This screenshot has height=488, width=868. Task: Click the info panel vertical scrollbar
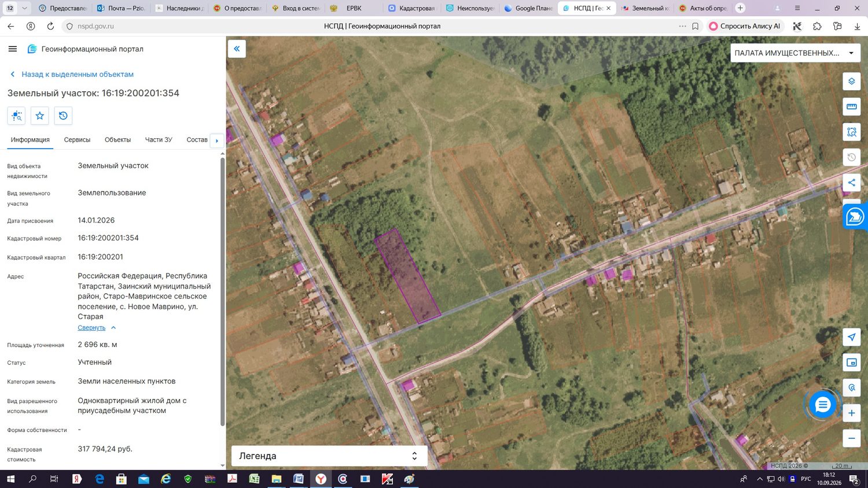223,292
